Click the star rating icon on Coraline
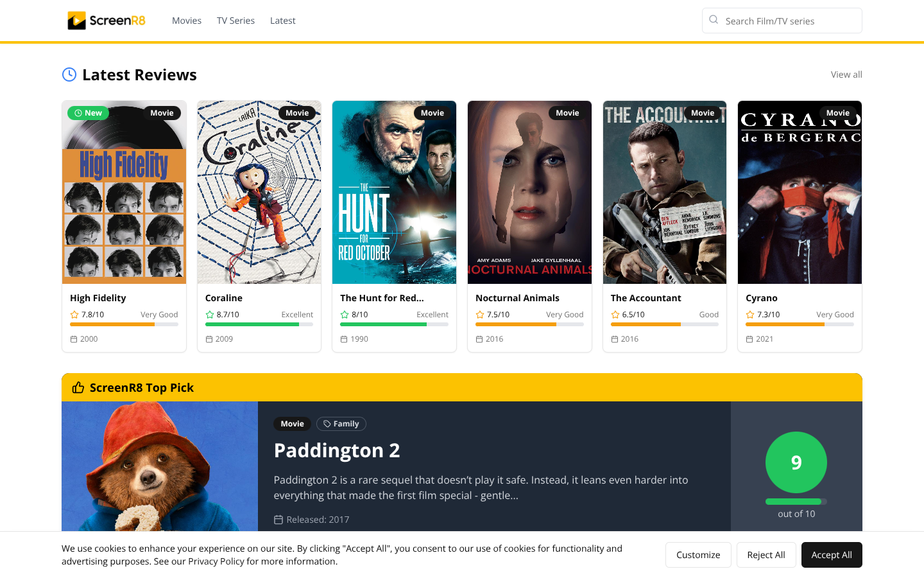Viewport: 924px width, 578px height. tap(210, 315)
